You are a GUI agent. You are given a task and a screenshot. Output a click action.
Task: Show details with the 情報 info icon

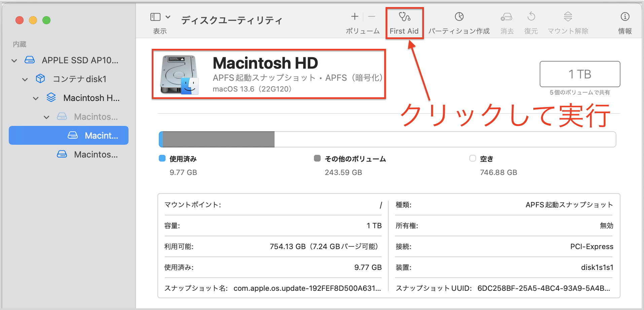(x=625, y=16)
